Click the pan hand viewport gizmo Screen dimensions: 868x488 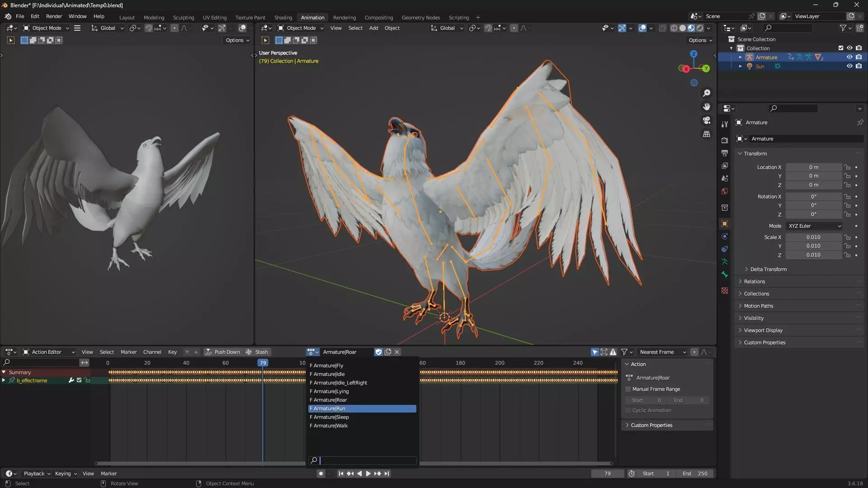click(x=707, y=107)
